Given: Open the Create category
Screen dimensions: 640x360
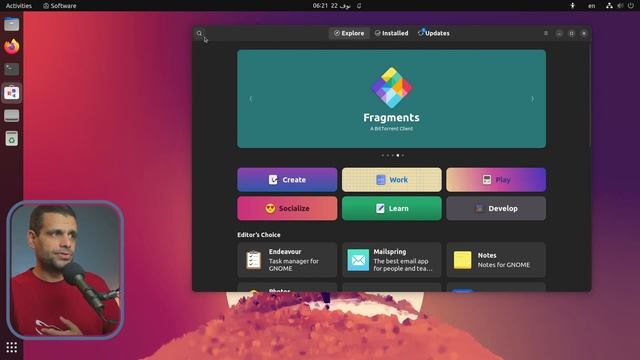Looking at the screenshot, I should point(287,180).
